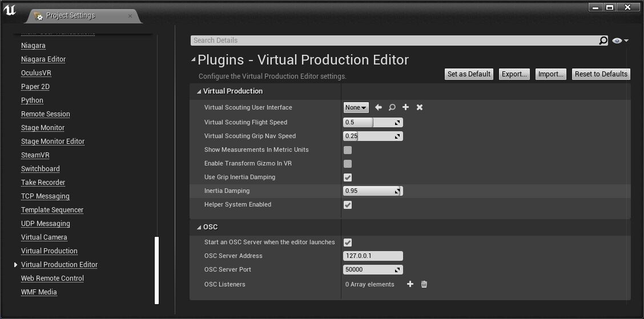Viewport: 644px width, 319px height.
Task: Open Virtual Camera settings in sidebar
Action: point(44,237)
